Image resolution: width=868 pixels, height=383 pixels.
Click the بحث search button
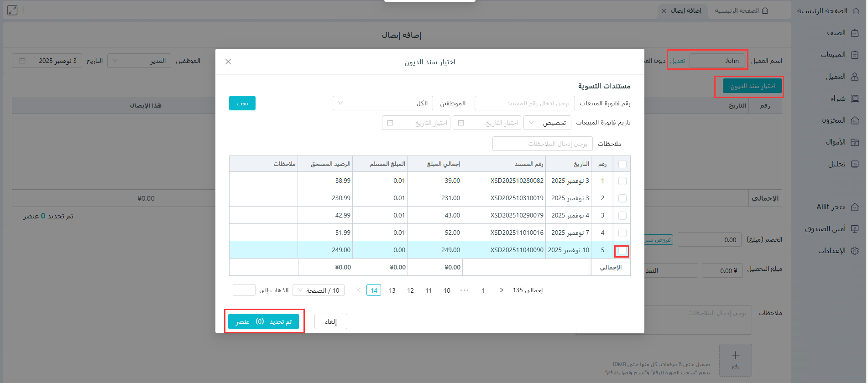242,104
